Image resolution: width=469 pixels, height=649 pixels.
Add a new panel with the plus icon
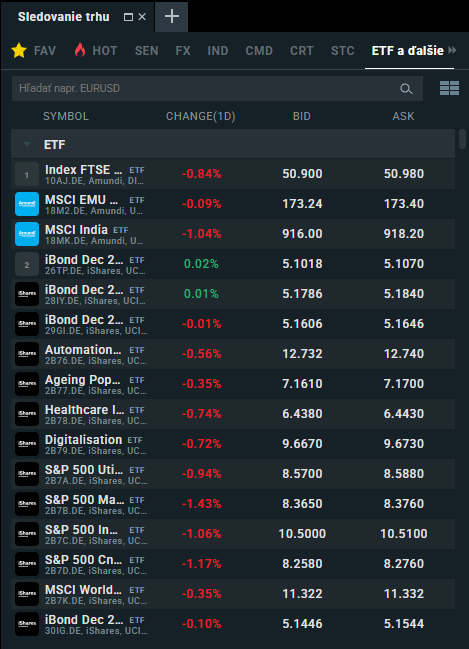[x=171, y=17]
